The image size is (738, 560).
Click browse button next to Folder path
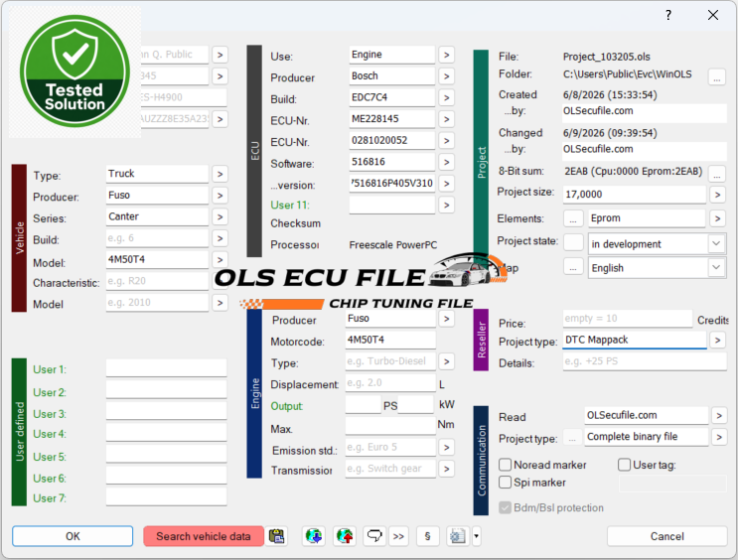717,76
